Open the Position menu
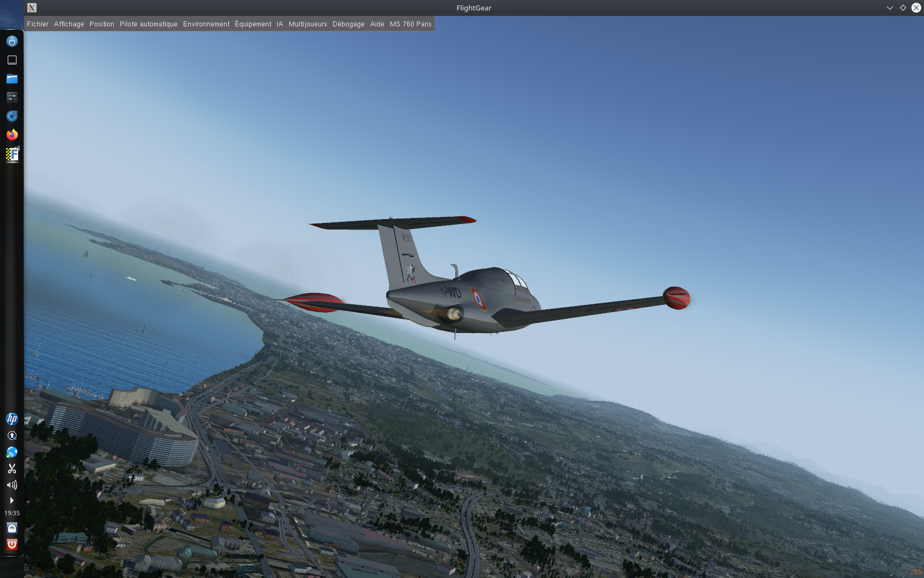 (x=102, y=24)
